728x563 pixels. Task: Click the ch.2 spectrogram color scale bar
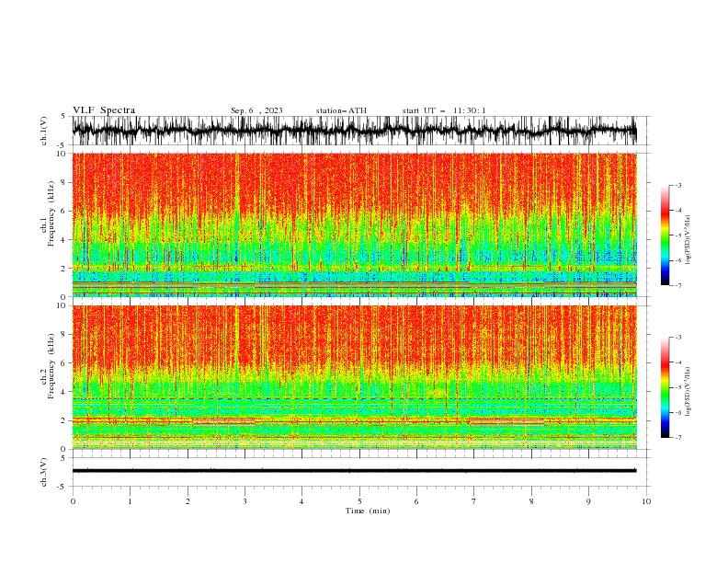[x=665, y=387]
